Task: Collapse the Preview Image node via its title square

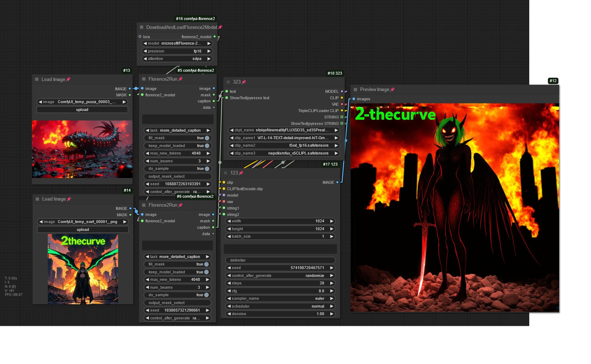Action: (355, 89)
